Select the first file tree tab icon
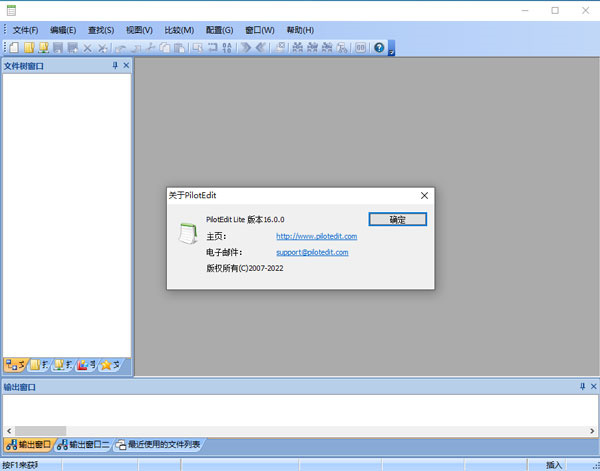Viewport: 600px width, 471px height. pos(14,365)
